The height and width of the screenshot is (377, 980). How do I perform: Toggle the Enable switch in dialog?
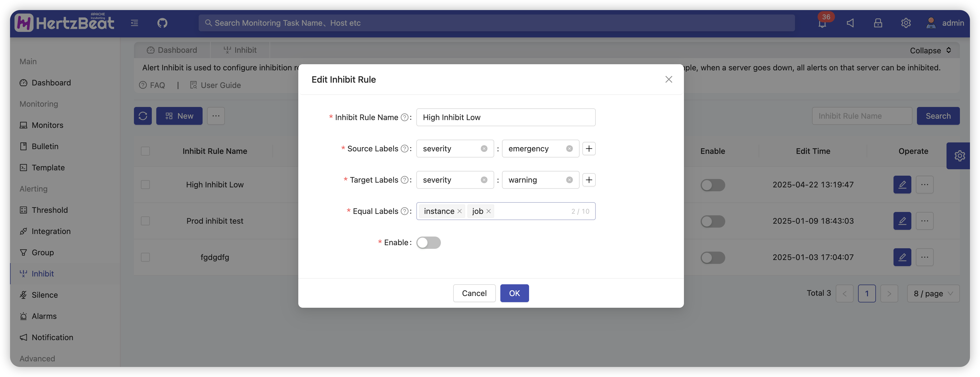point(428,243)
